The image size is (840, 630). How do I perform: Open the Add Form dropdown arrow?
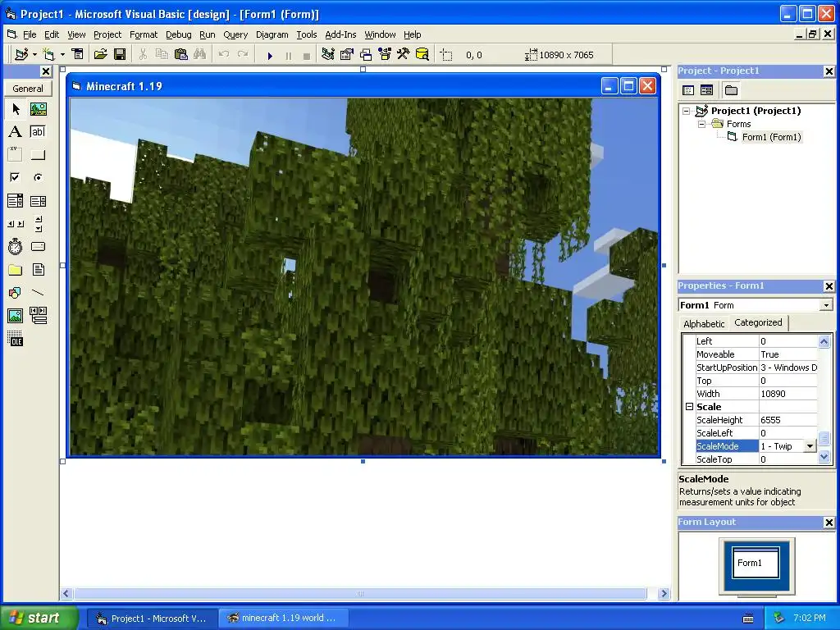[62, 54]
